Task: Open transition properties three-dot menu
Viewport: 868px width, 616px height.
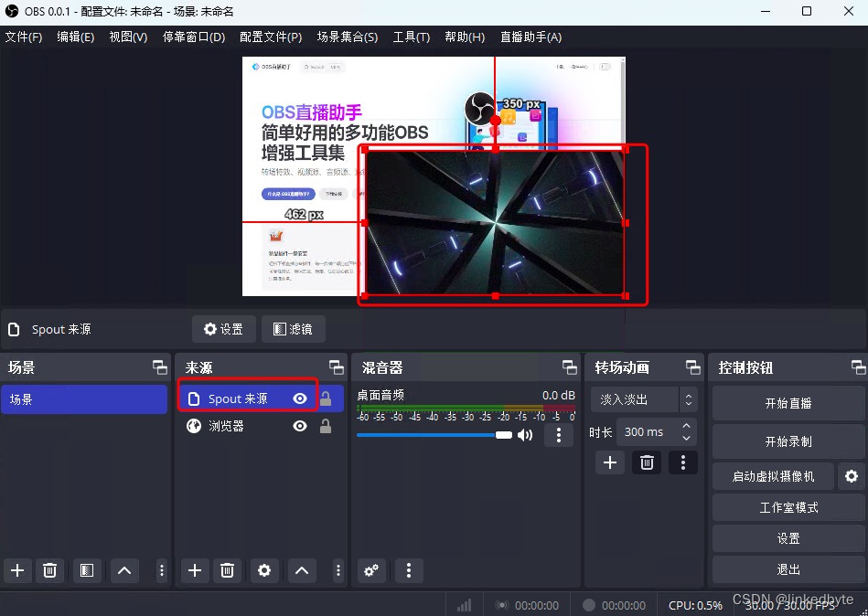Action: 683,462
